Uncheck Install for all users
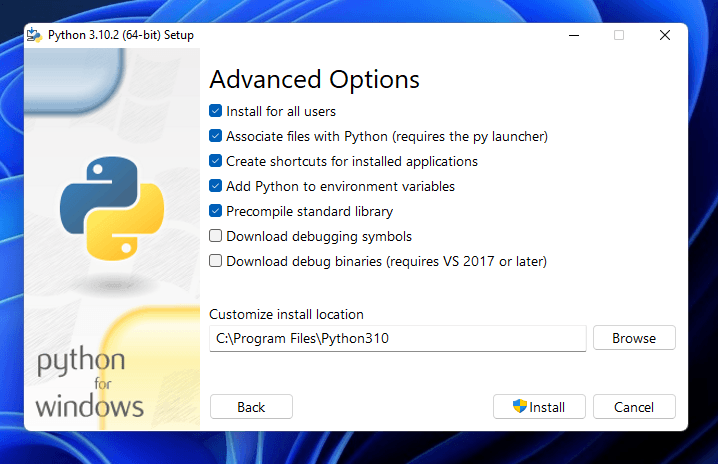Viewport: 718px width, 464px height. tap(216, 111)
